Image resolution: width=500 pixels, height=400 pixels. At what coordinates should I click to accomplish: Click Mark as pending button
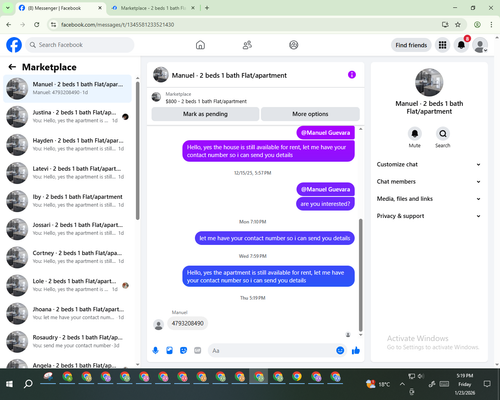pyautogui.click(x=205, y=114)
